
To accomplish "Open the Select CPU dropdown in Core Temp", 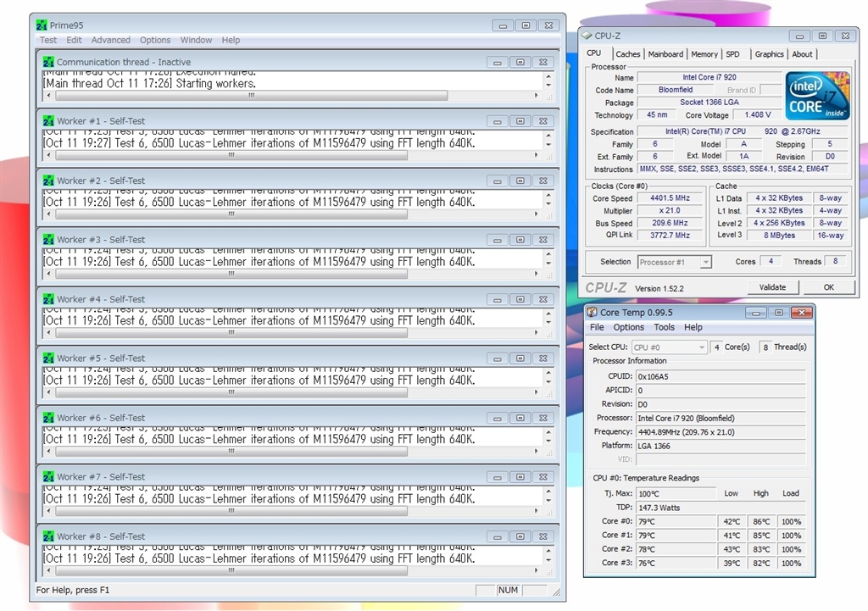I will coord(670,347).
